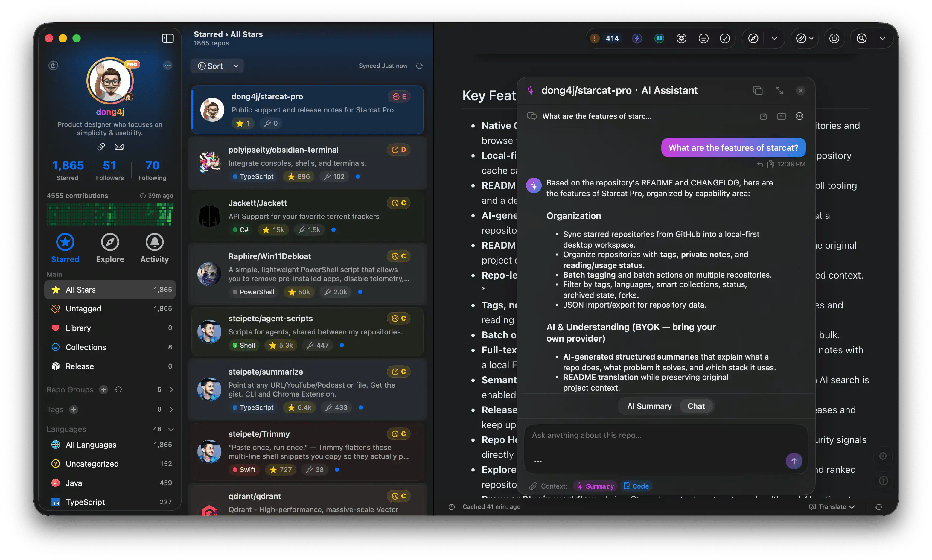Click the circled checkmark toolbar icon
The height and width of the screenshot is (560, 932).
[725, 38]
